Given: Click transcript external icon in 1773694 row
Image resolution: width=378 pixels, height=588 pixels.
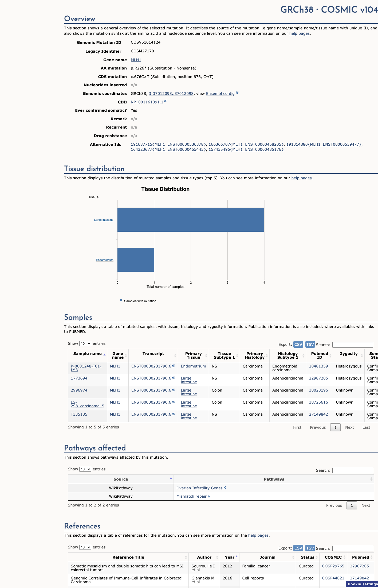Looking at the screenshot, I should tap(174, 378).
